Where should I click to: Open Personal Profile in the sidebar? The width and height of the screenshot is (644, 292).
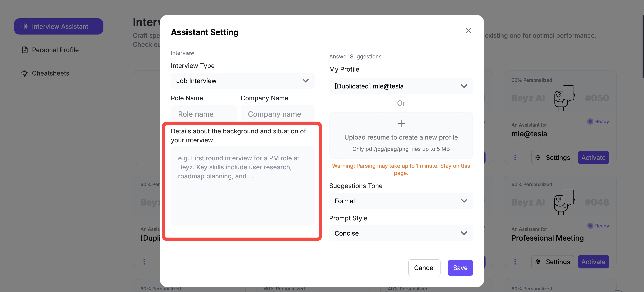[55, 50]
